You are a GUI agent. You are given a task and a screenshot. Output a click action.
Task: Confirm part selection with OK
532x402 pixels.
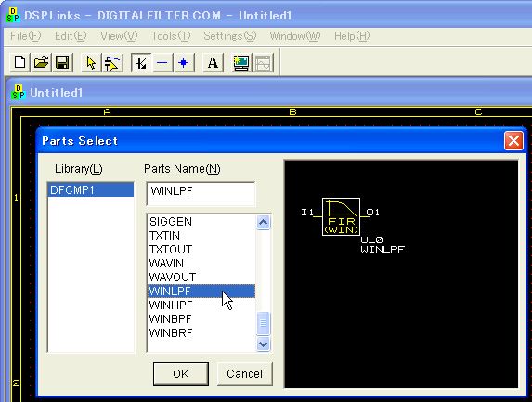(181, 374)
